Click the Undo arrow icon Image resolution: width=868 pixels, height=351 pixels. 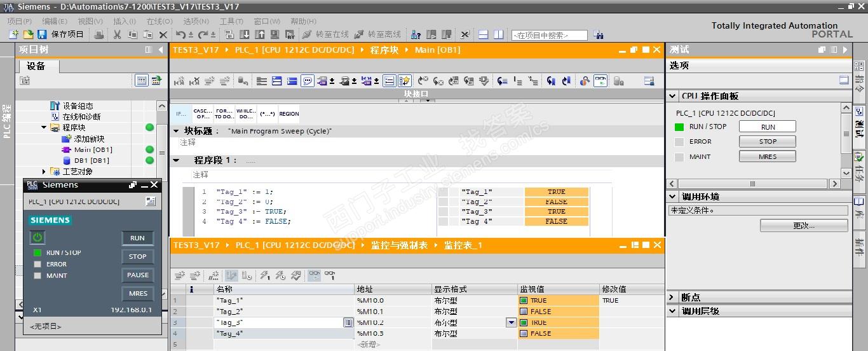181,34
